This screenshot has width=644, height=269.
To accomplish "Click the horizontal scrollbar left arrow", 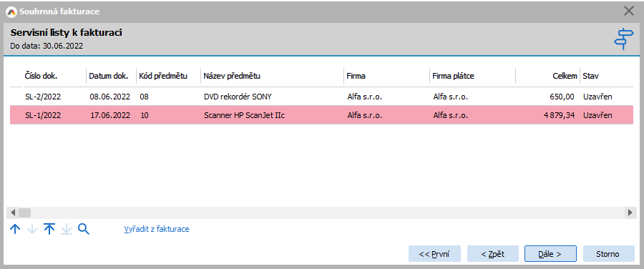I will pyautogui.click(x=13, y=212).
